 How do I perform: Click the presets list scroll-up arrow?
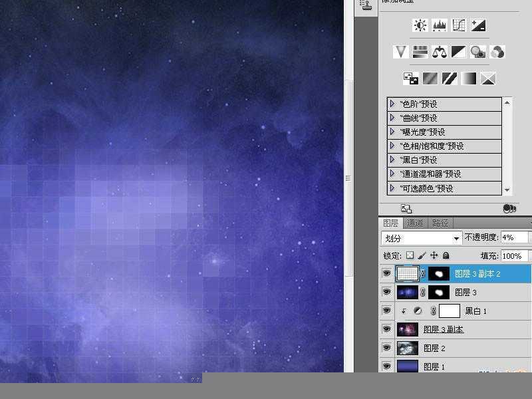pos(507,102)
